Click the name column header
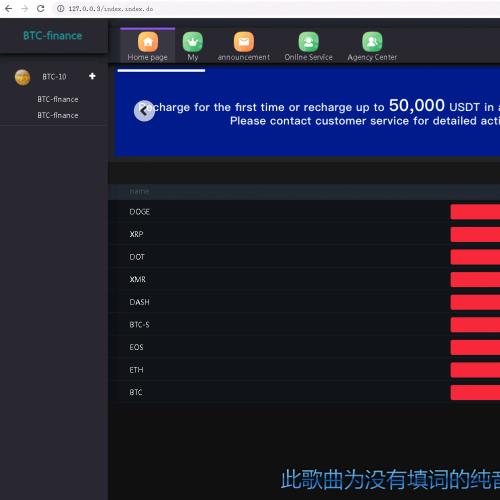Screen dimensions: 500x500 click(x=139, y=191)
